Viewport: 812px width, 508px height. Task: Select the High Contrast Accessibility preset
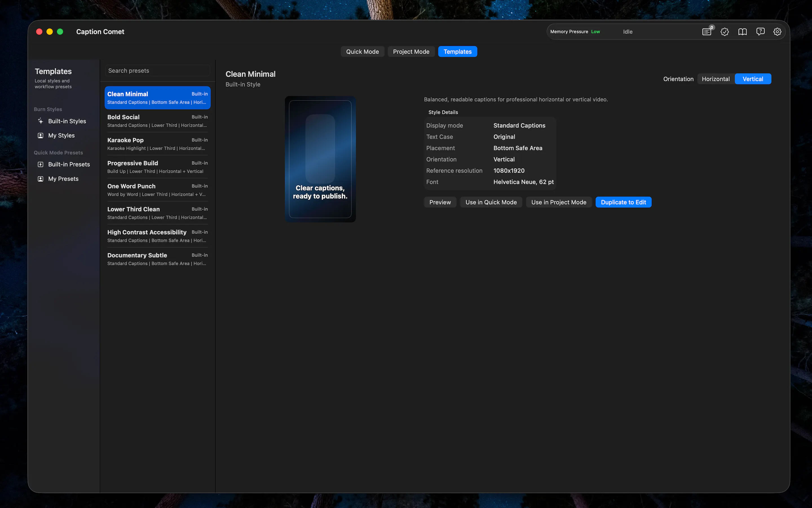coord(157,236)
